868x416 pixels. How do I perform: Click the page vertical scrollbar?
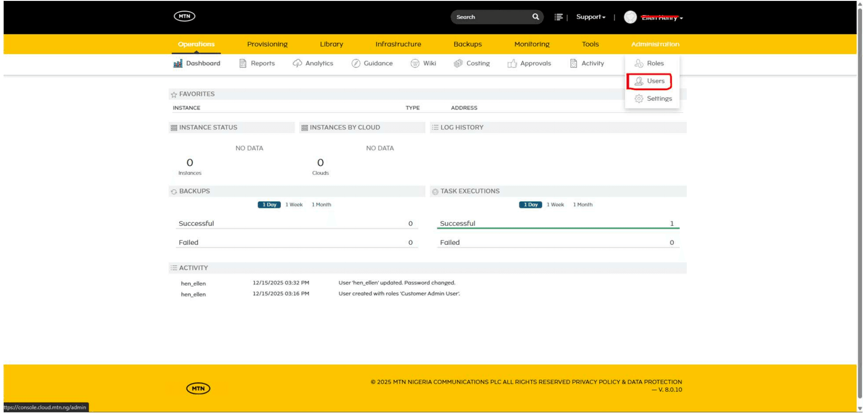point(859,202)
